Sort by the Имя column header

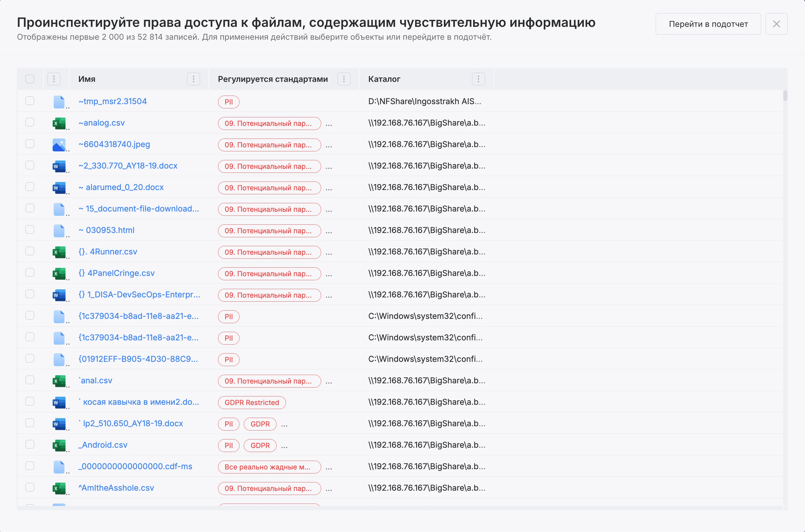87,79
